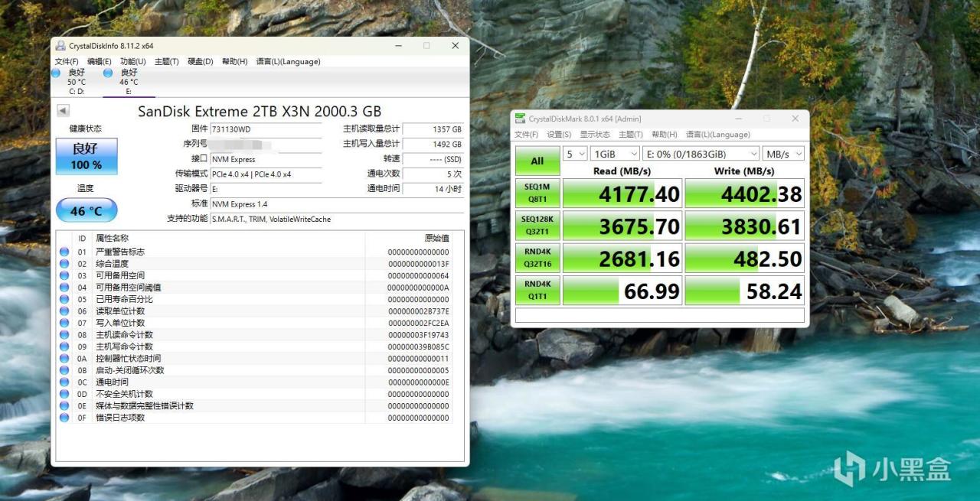This screenshot has height=501, width=980.
Task: Click status orb for attribute 08 主机读命令计数
Action: [x=64, y=334]
